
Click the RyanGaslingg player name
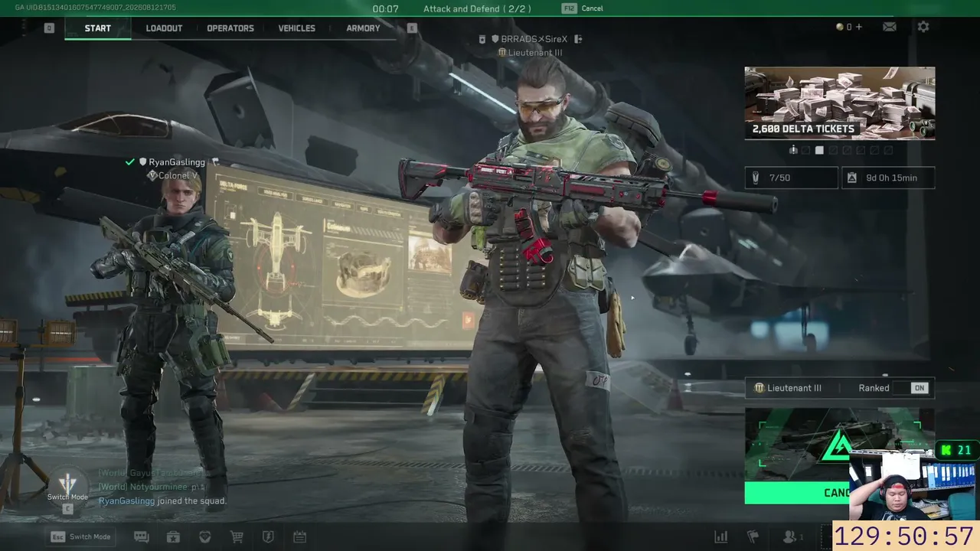point(177,162)
